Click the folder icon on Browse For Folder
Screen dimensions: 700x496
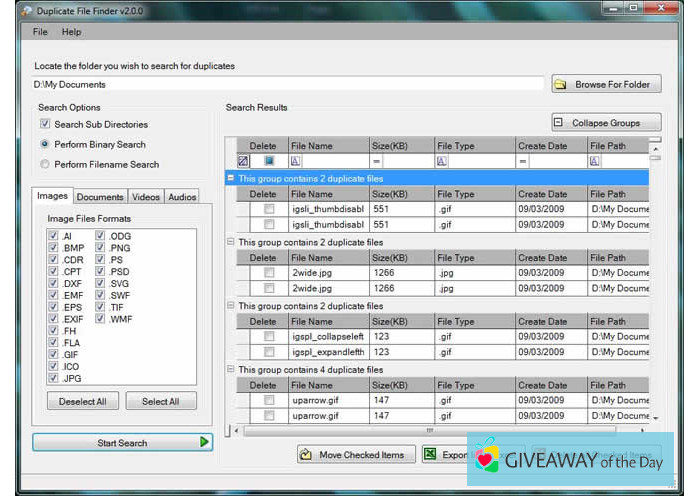click(x=561, y=85)
